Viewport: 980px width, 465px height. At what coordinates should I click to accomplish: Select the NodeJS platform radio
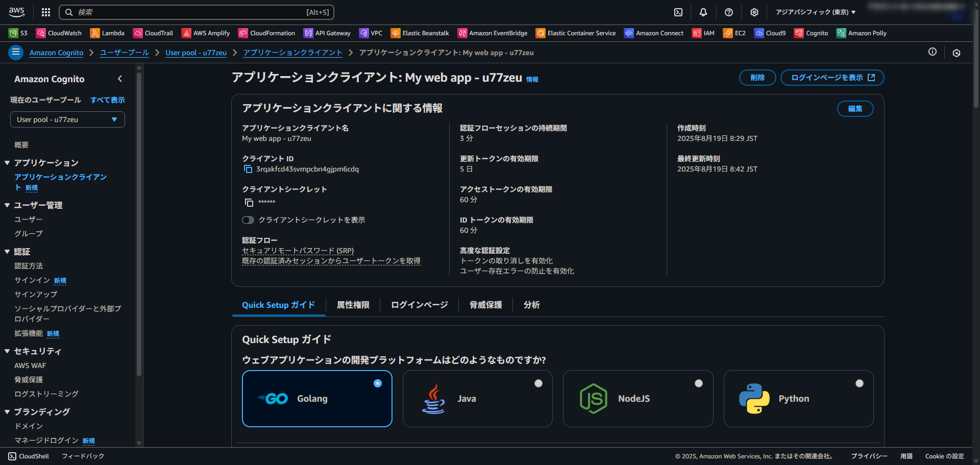click(x=699, y=383)
